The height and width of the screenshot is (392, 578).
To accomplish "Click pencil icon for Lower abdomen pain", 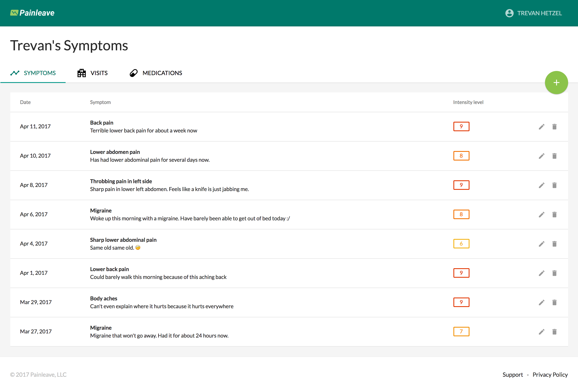I will [x=541, y=156].
